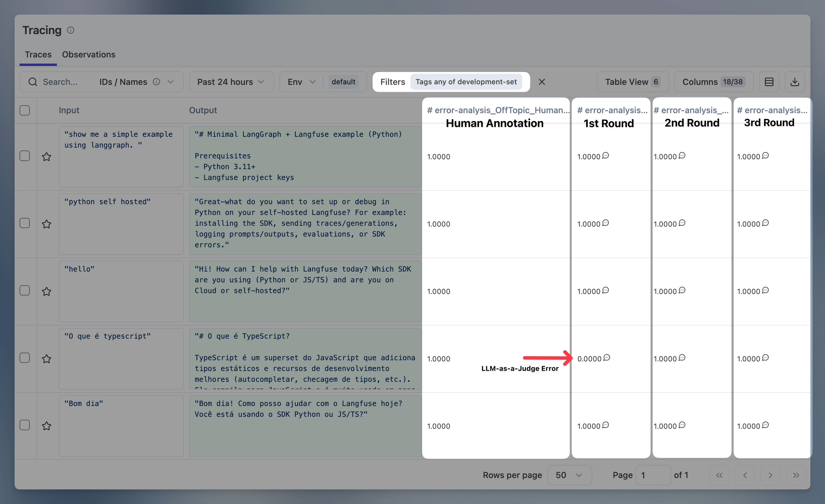Select the Traces tab

click(x=38, y=54)
